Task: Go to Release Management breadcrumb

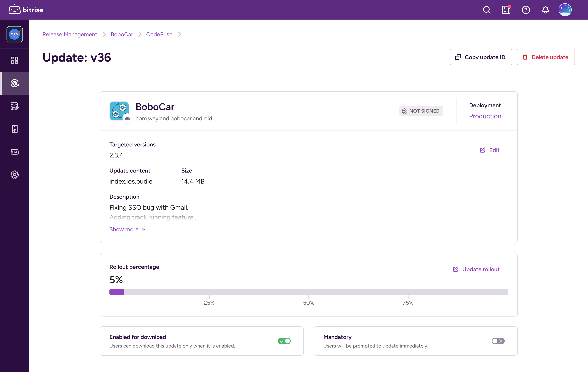Action: pyautogui.click(x=70, y=34)
